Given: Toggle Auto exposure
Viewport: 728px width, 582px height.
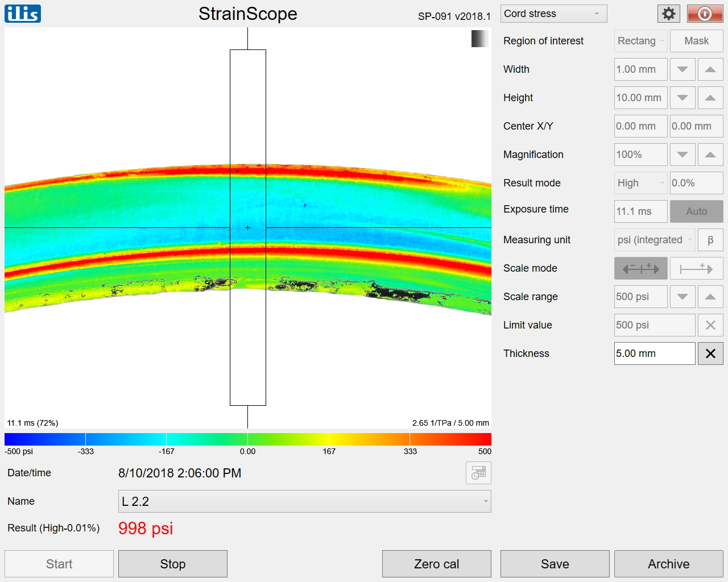Looking at the screenshot, I should (x=697, y=211).
